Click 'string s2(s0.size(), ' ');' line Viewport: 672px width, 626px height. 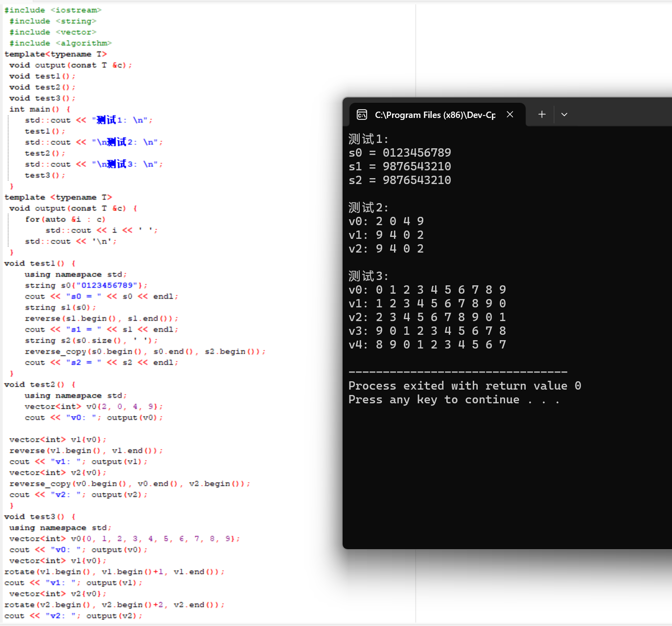[x=92, y=341]
